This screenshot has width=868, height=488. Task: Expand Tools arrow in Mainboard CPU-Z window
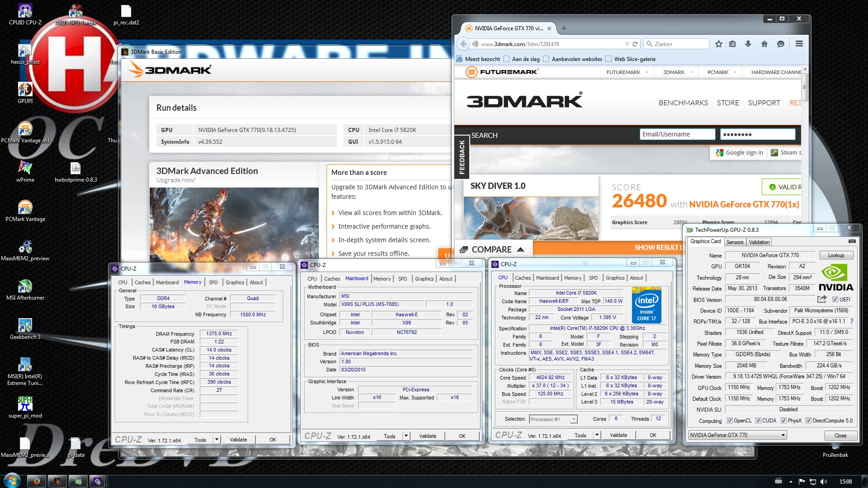click(406, 436)
